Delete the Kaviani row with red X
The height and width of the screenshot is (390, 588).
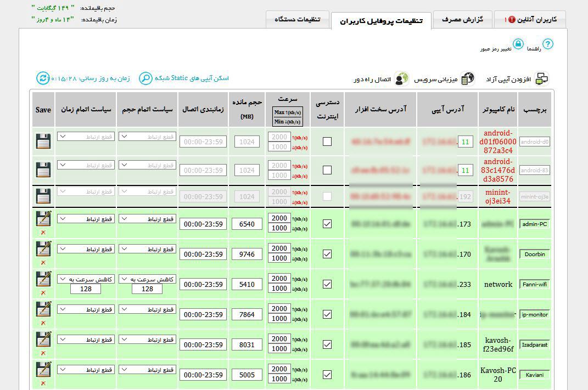pos(43,383)
